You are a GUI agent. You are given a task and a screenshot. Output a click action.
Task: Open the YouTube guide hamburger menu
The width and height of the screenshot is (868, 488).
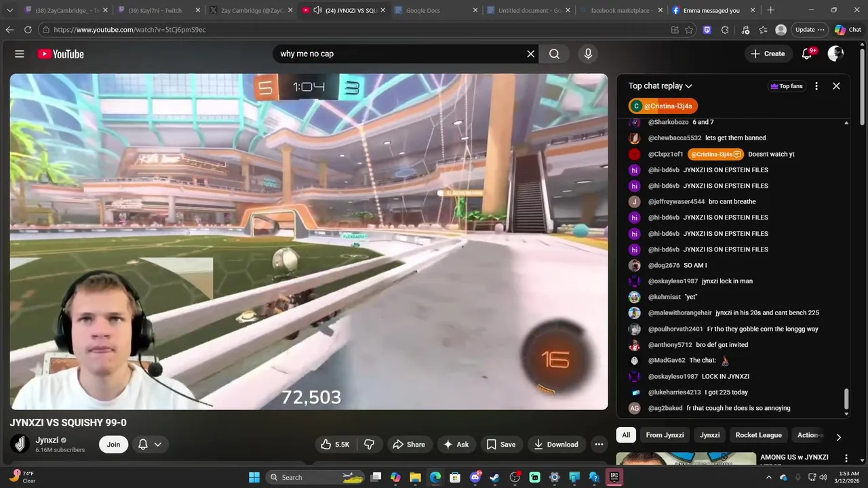20,54
